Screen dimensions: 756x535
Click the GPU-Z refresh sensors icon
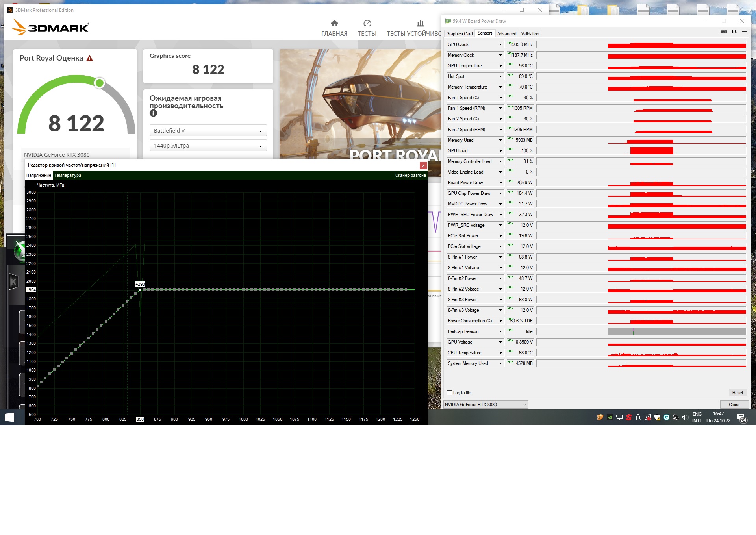pos(734,31)
